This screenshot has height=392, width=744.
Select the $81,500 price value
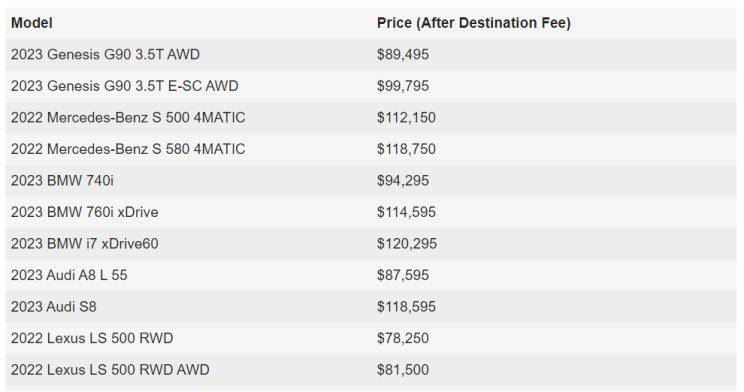403,370
